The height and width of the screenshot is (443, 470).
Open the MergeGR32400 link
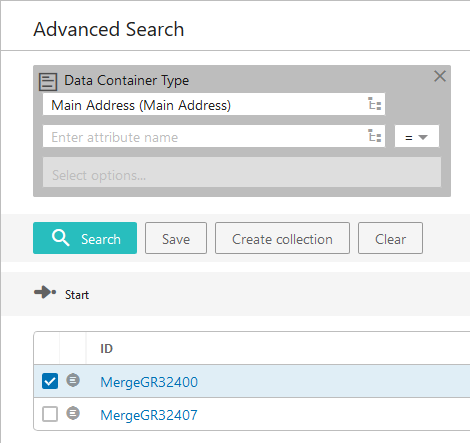(x=149, y=382)
